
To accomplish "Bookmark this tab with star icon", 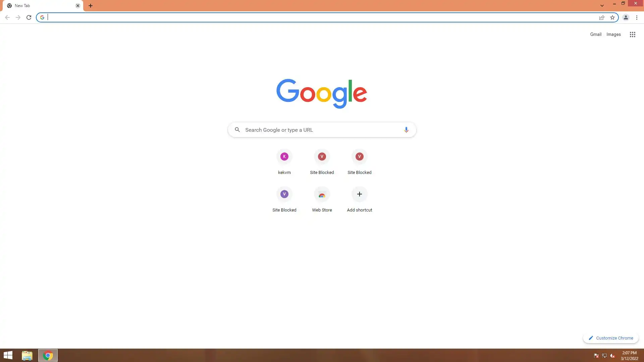I will 612,17.
